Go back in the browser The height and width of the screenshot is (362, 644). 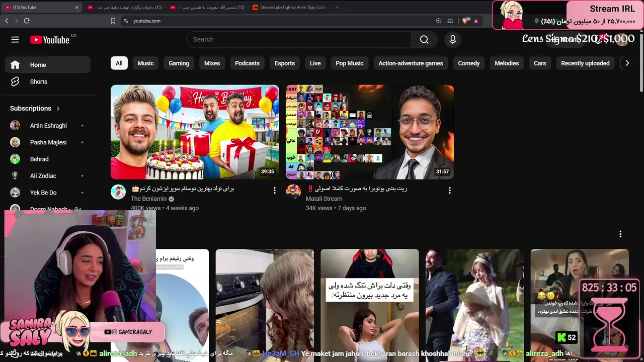pyautogui.click(x=7, y=21)
